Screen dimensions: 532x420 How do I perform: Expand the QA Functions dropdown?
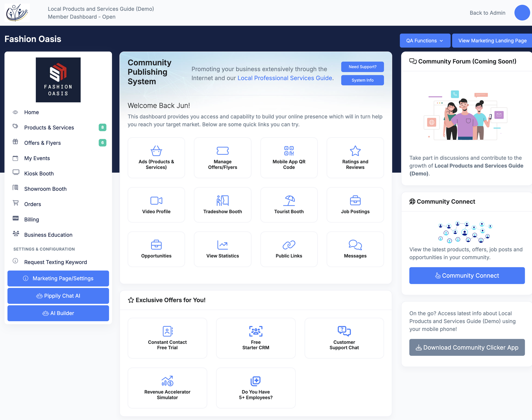[425, 41]
